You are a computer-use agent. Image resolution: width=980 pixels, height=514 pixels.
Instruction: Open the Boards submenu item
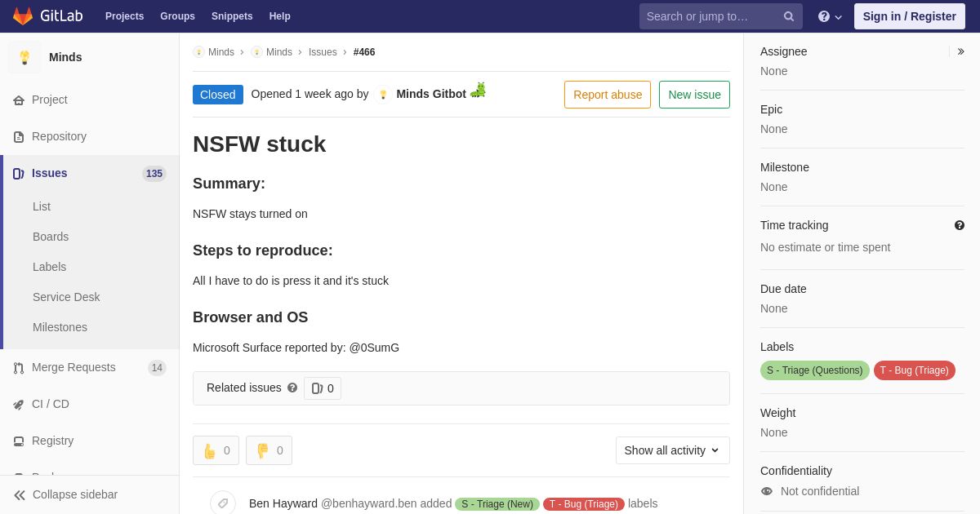click(x=51, y=237)
